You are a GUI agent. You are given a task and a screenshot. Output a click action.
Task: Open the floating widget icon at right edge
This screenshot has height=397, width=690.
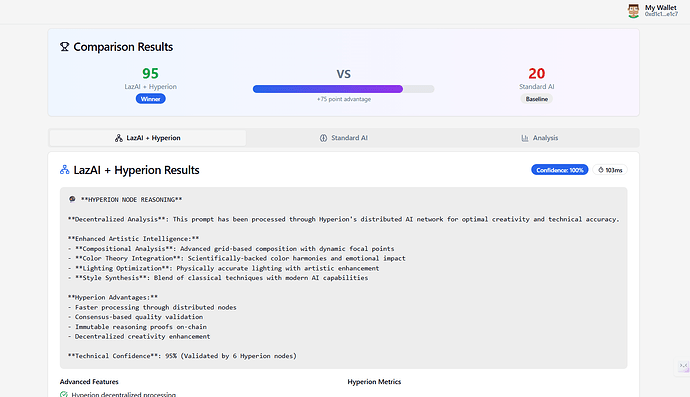(x=683, y=367)
